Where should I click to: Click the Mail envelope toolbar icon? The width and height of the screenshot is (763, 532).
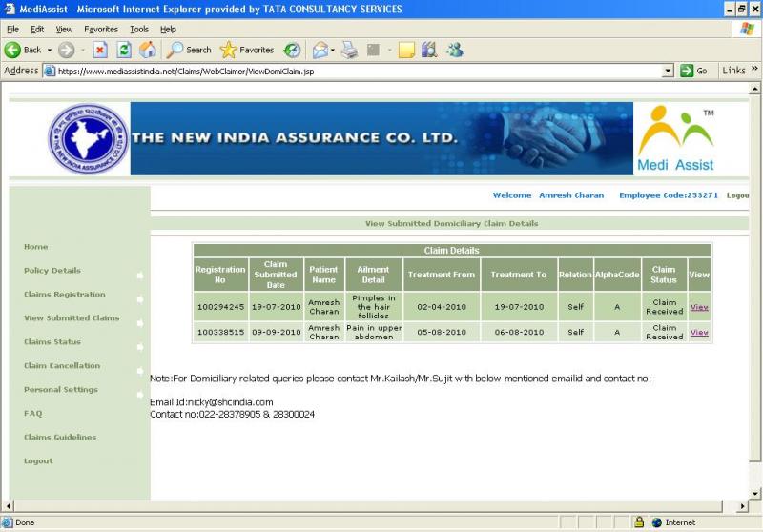pos(320,50)
